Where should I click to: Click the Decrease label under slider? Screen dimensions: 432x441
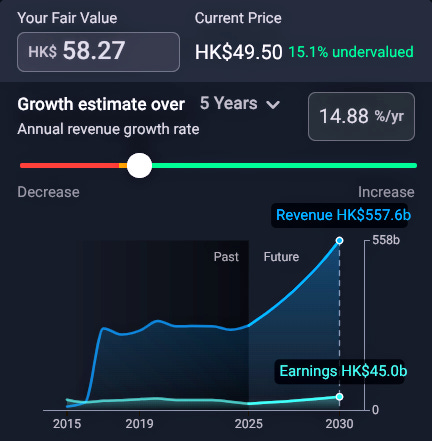click(x=48, y=192)
